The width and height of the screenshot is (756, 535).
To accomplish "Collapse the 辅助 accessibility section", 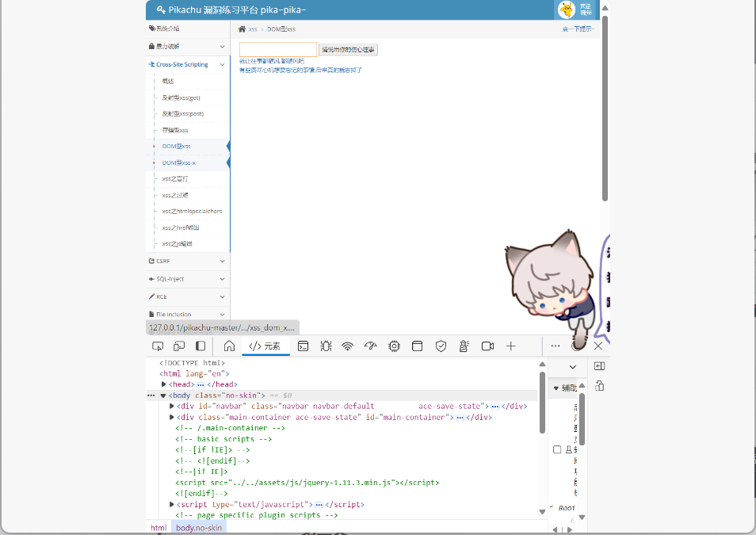I will [x=556, y=388].
